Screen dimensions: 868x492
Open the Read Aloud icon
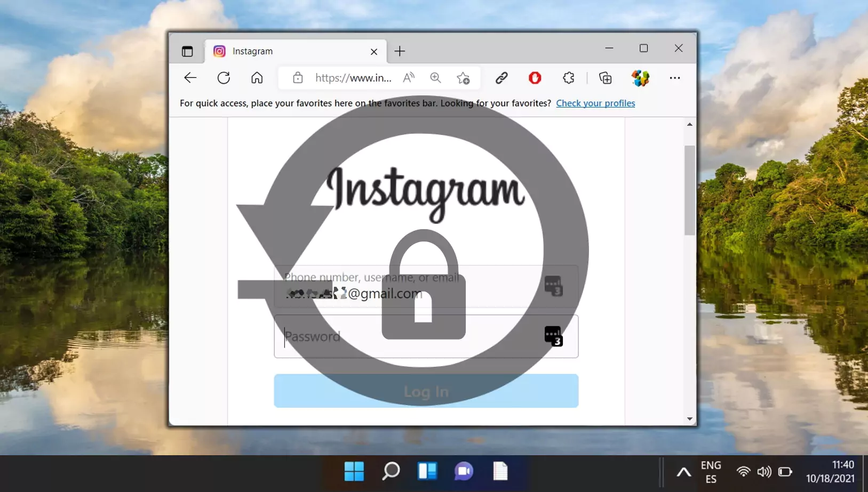pyautogui.click(x=409, y=78)
